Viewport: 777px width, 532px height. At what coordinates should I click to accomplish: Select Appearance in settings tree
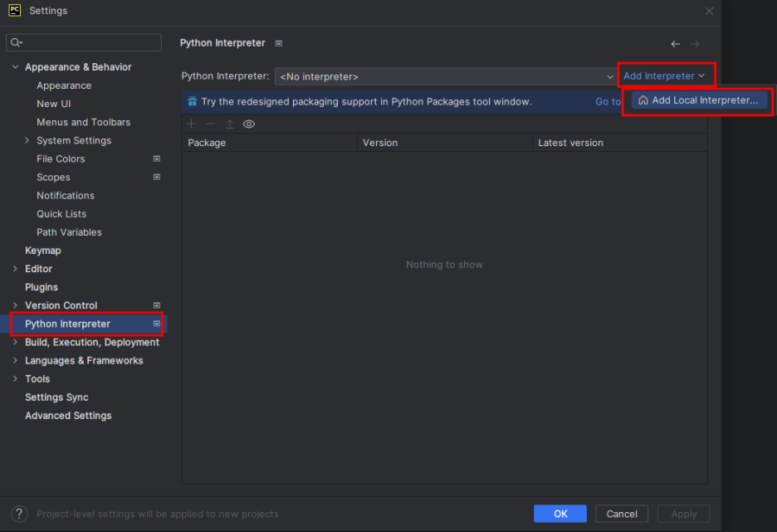pos(64,85)
